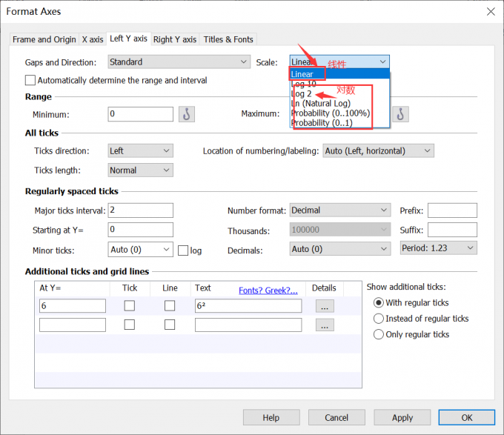Toggle the log minor ticks checkbox
The height and width of the screenshot is (435, 504).
point(183,250)
